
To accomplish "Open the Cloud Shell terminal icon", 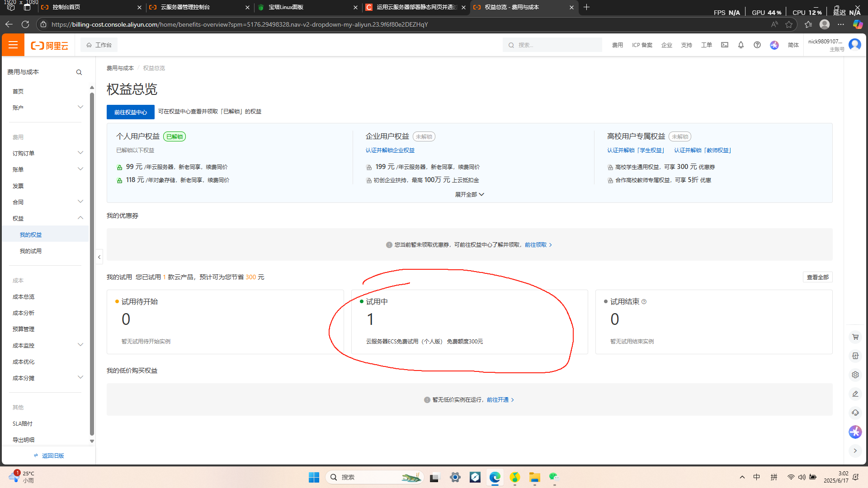I will pos(725,45).
